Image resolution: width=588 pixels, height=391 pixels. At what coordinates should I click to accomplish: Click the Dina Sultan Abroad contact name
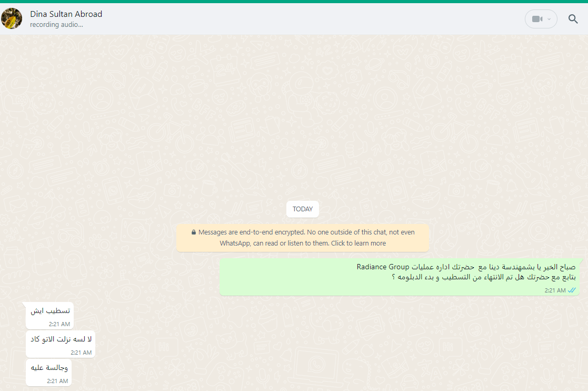(66, 14)
